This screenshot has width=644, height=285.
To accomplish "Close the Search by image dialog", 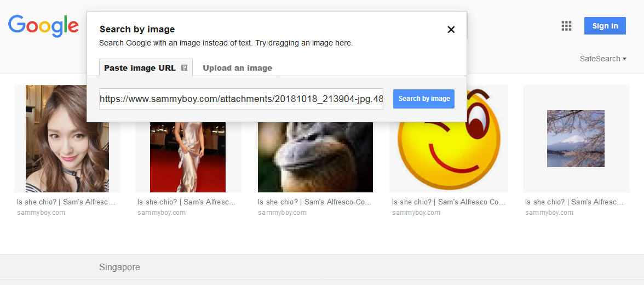I will click(451, 30).
